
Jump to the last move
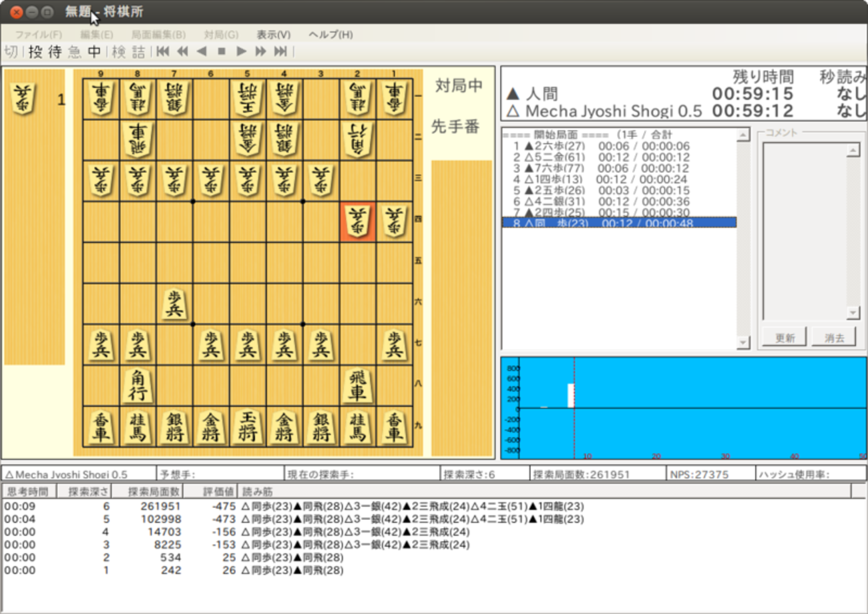(x=281, y=51)
